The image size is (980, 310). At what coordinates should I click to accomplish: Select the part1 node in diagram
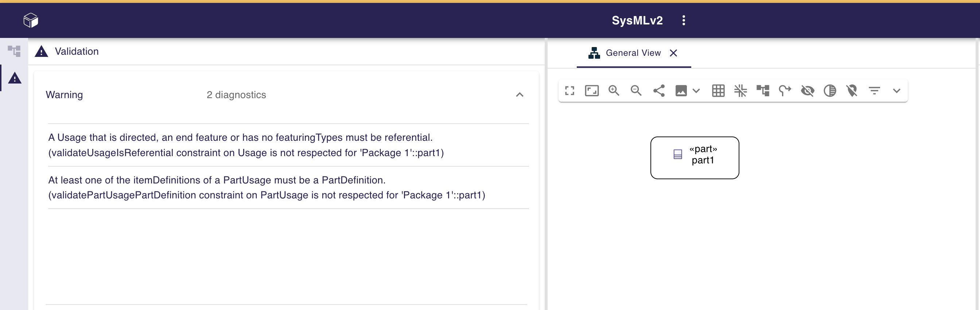point(694,158)
